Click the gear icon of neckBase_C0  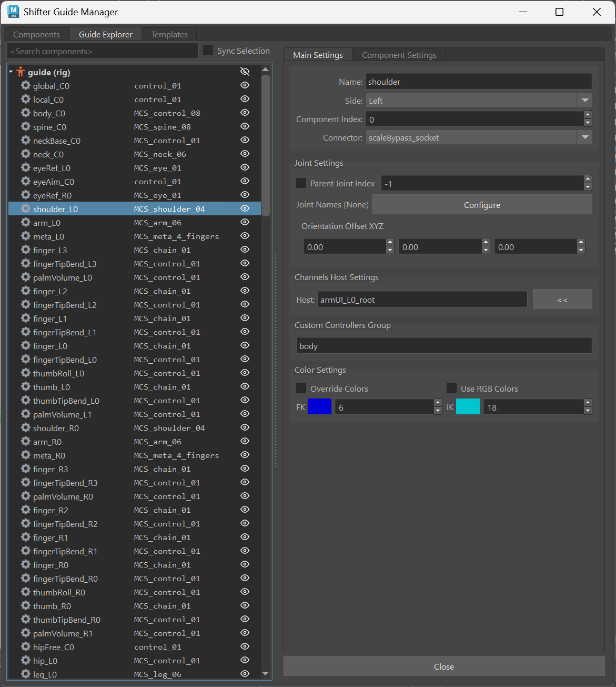25,140
